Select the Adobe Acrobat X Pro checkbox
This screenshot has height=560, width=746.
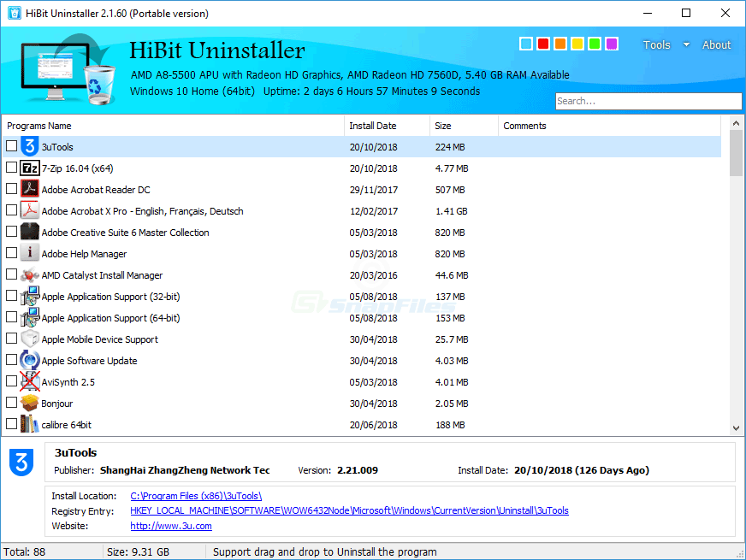tap(12, 210)
